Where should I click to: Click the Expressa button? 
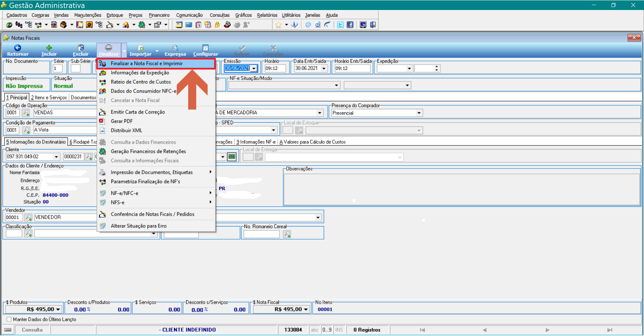175,51
